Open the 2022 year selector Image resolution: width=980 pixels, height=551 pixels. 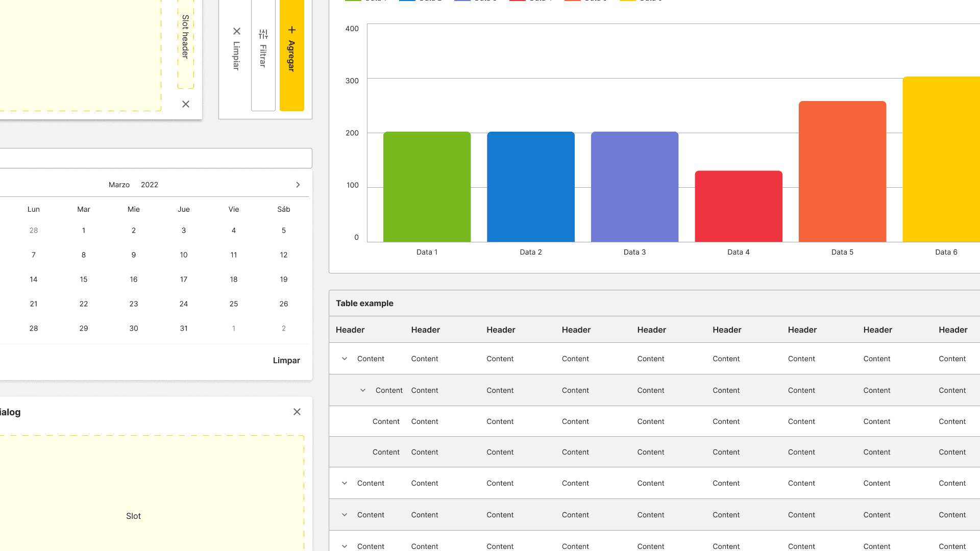(x=150, y=185)
